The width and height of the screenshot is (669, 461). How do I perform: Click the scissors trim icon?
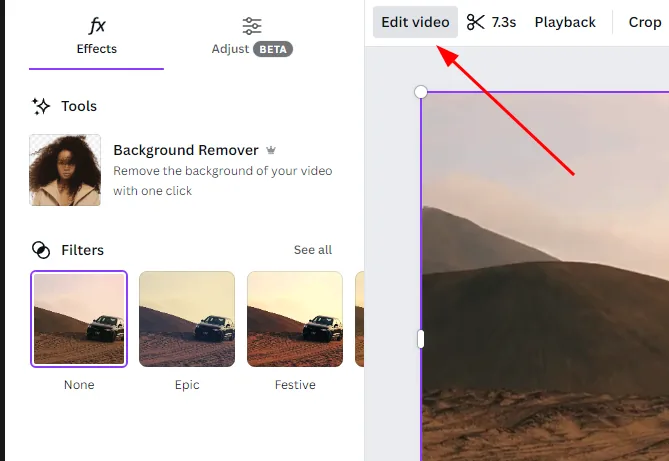coord(475,22)
